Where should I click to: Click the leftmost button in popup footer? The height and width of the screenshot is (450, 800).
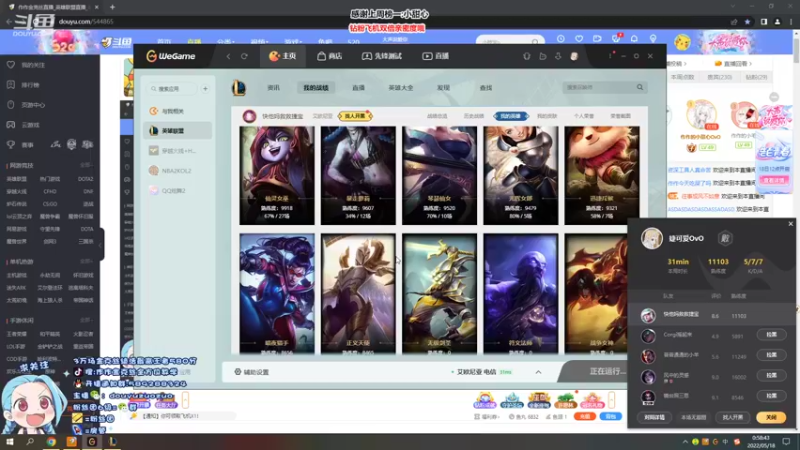coord(654,417)
